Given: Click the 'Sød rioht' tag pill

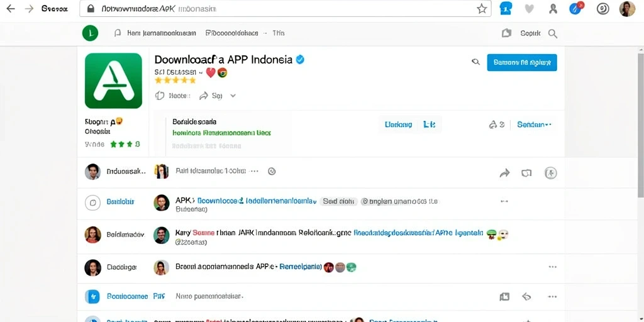Looking at the screenshot, I should 338,202.
